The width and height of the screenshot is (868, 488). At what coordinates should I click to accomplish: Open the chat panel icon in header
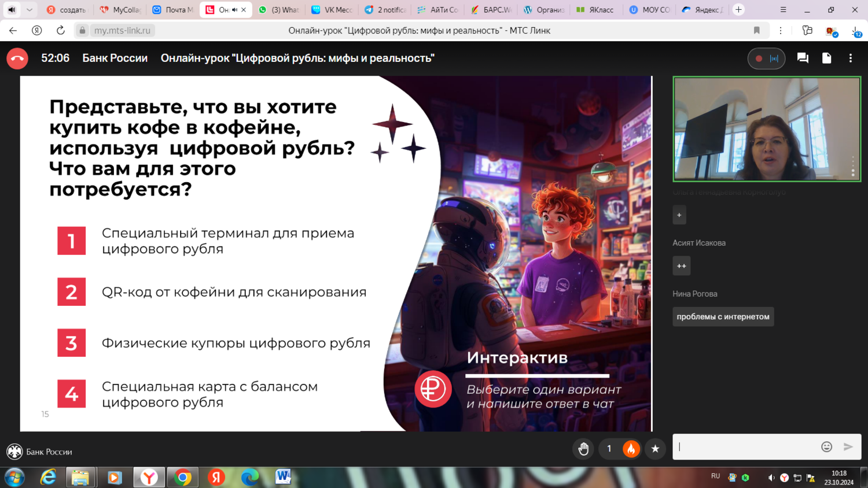803,58
